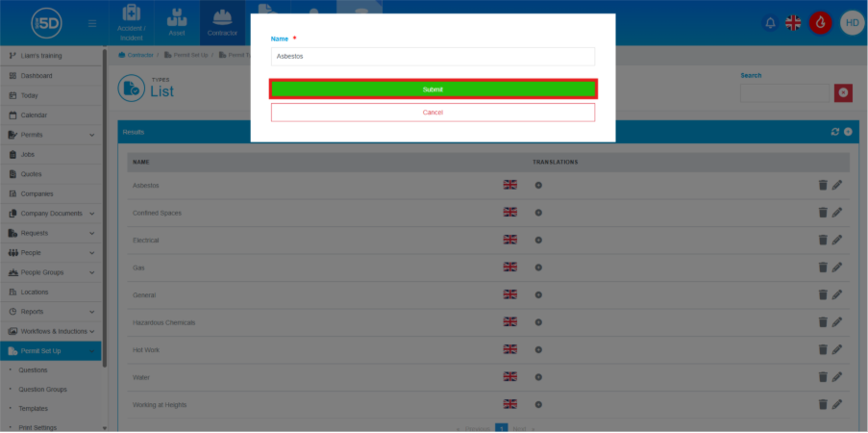Click the UK flag language icon in header
868x433 pixels.
click(793, 23)
